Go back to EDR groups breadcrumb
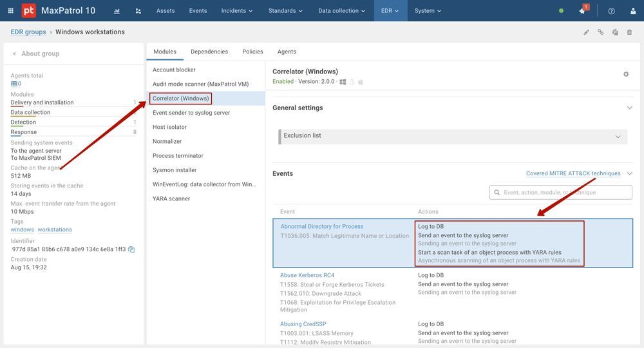Image resolution: width=644 pixels, height=348 pixels. (x=28, y=32)
